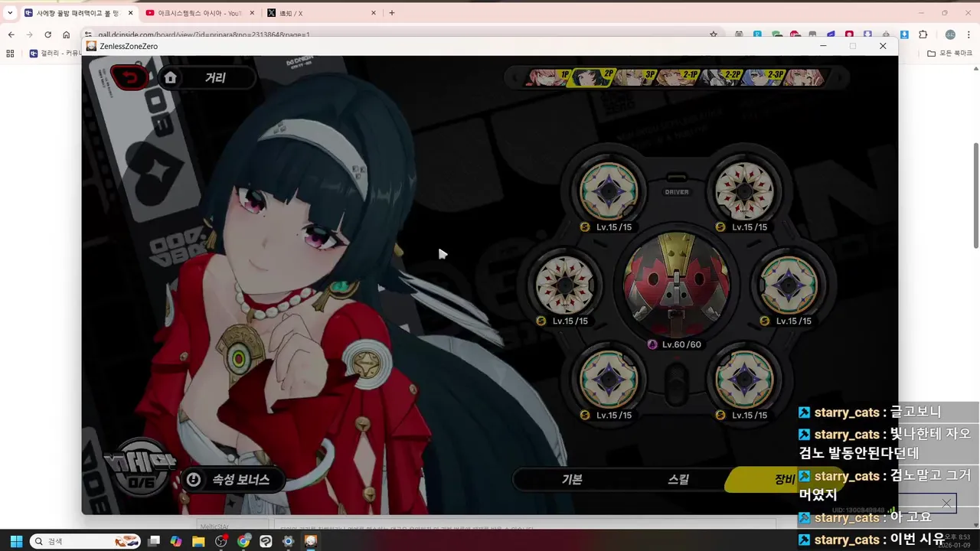Image resolution: width=980 pixels, height=551 pixels.
Task: Open the Chrome three-dot menu
Action: pyautogui.click(x=969, y=34)
